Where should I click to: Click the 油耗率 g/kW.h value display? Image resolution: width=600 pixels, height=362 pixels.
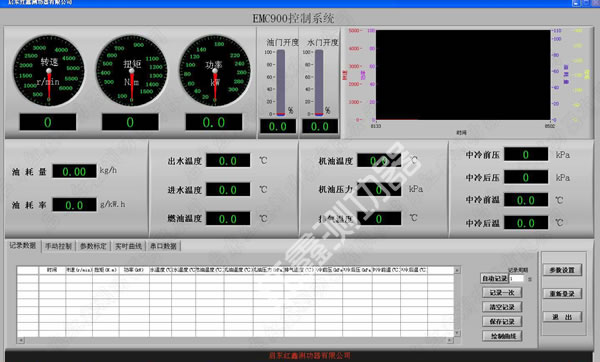point(74,205)
